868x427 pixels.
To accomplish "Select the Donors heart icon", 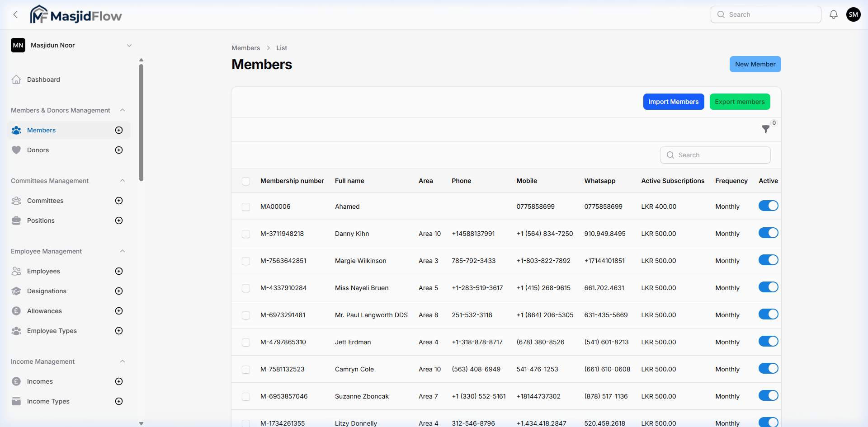I will 16,150.
